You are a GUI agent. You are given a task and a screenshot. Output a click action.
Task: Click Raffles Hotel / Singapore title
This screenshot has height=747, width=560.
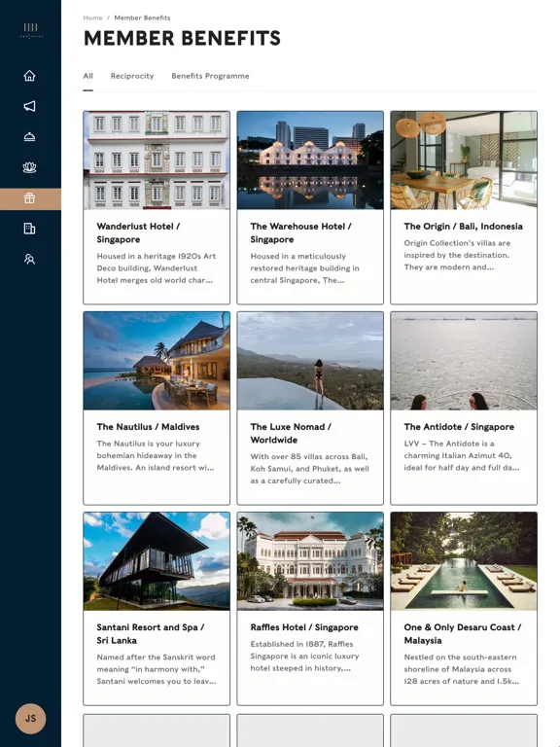point(304,627)
